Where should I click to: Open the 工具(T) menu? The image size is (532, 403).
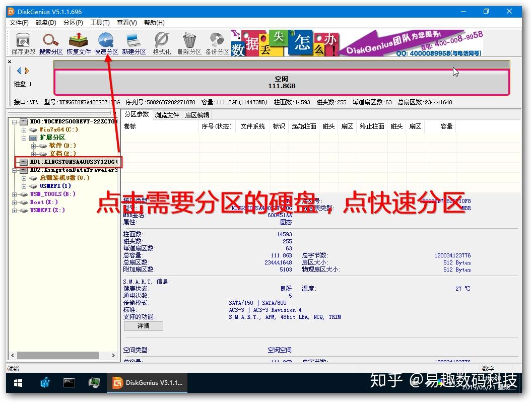(x=100, y=22)
